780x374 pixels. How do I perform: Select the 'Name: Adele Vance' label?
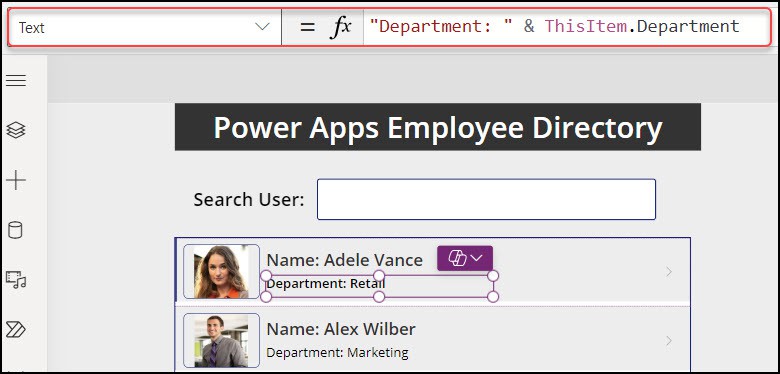coord(345,260)
